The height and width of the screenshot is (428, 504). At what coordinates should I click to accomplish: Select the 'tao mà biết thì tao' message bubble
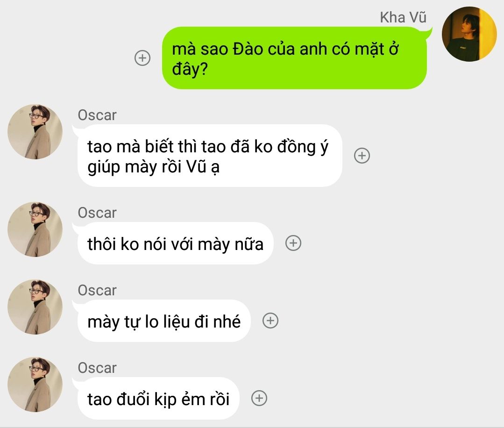[210, 156]
